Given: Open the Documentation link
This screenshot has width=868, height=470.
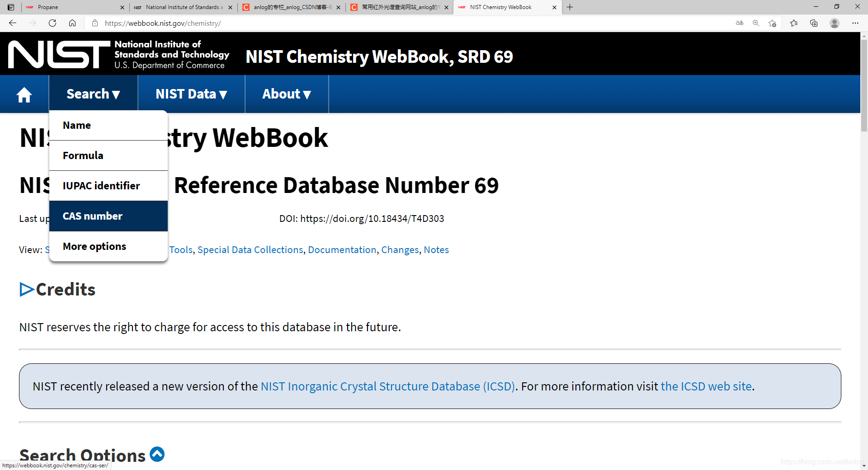Looking at the screenshot, I should (342, 250).
